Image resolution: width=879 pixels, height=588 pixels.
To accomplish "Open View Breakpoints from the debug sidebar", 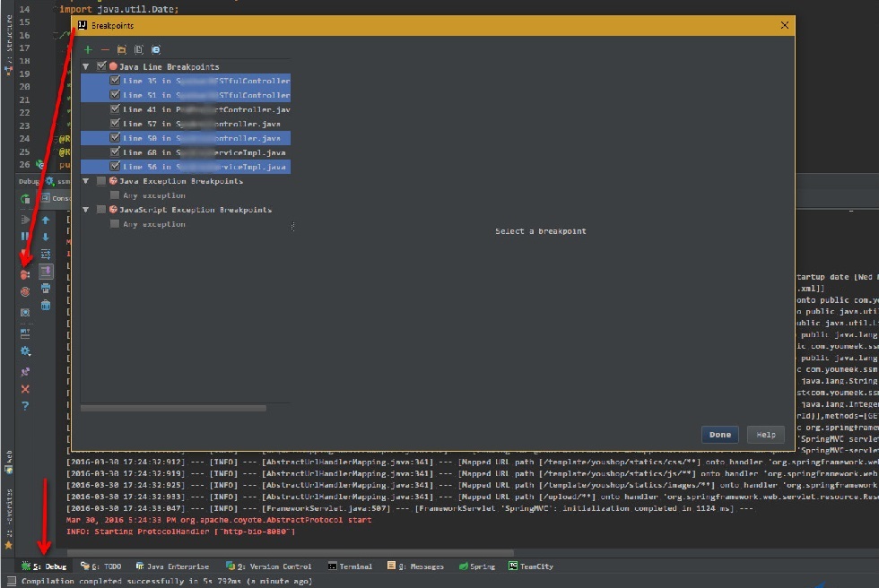I will click(x=25, y=275).
